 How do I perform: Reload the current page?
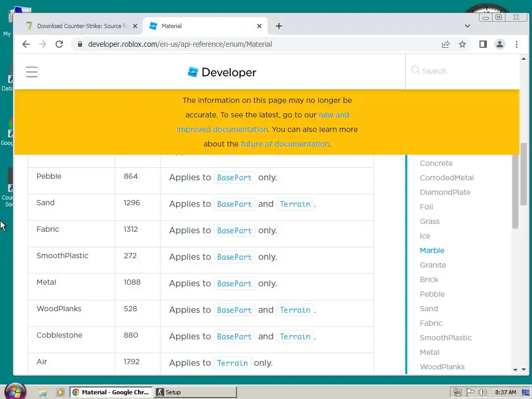click(x=59, y=44)
